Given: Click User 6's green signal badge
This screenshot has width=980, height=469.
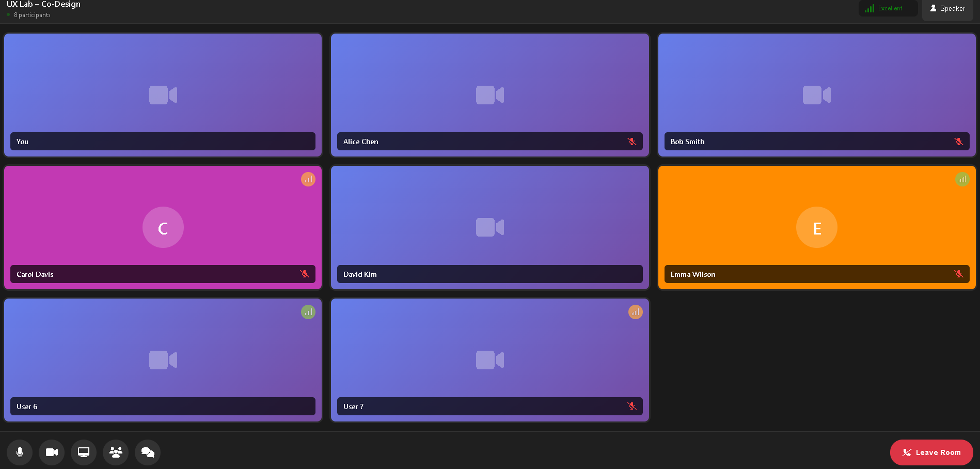Looking at the screenshot, I should click(308, 312).
